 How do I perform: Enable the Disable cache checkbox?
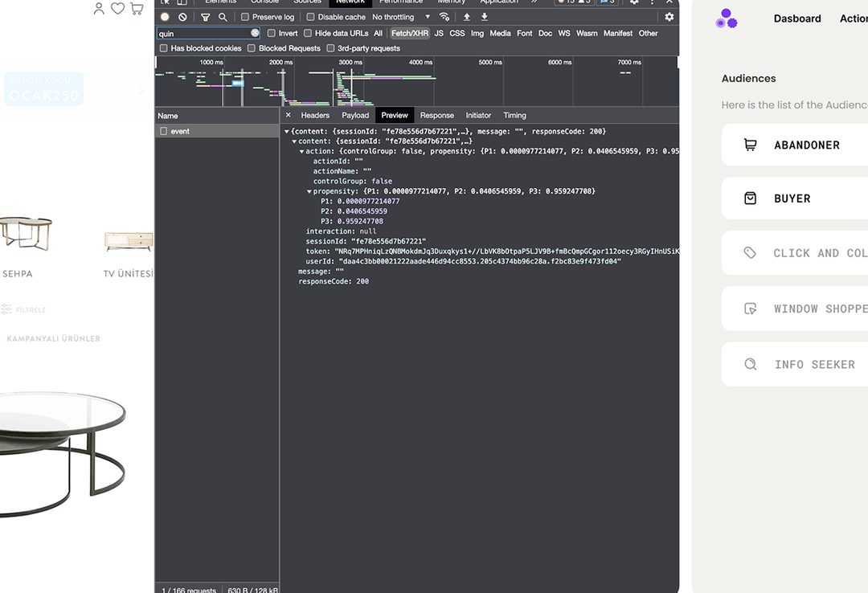tap(311, 17)
